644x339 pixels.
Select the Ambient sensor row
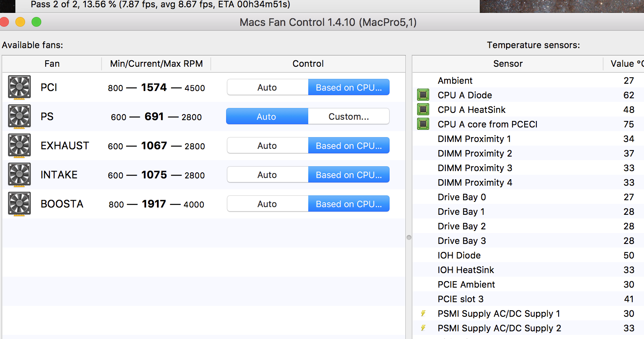click(528, 81)
